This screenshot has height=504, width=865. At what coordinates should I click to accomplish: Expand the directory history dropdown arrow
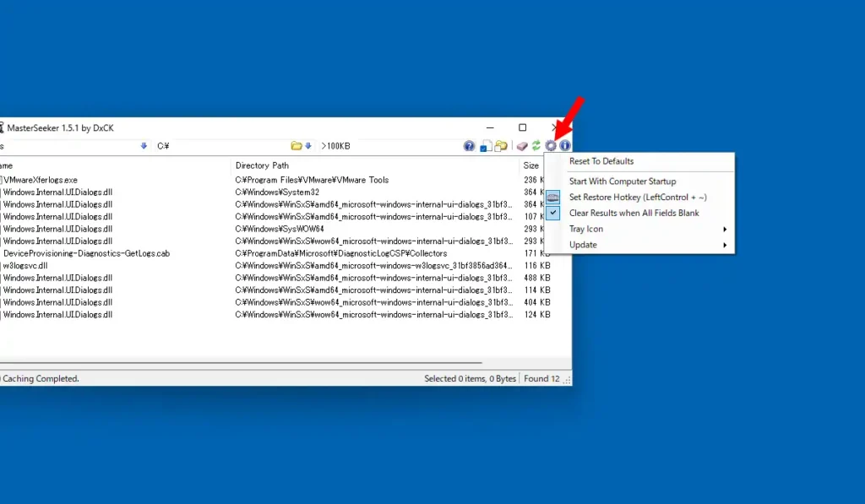coord(308,146)
